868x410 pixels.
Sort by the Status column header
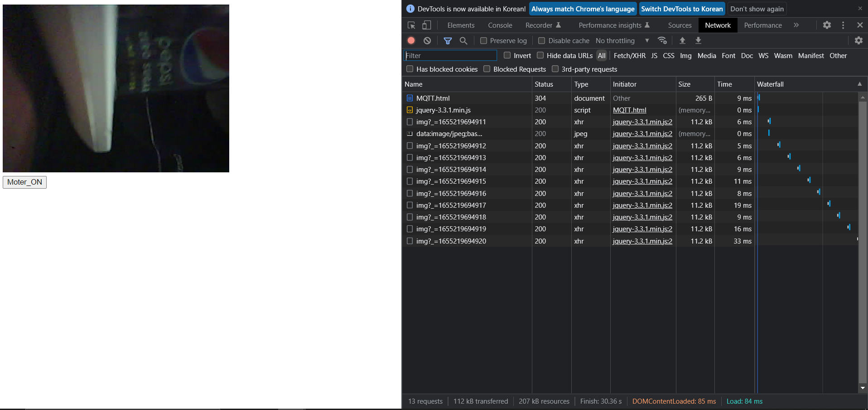(551, 84)
